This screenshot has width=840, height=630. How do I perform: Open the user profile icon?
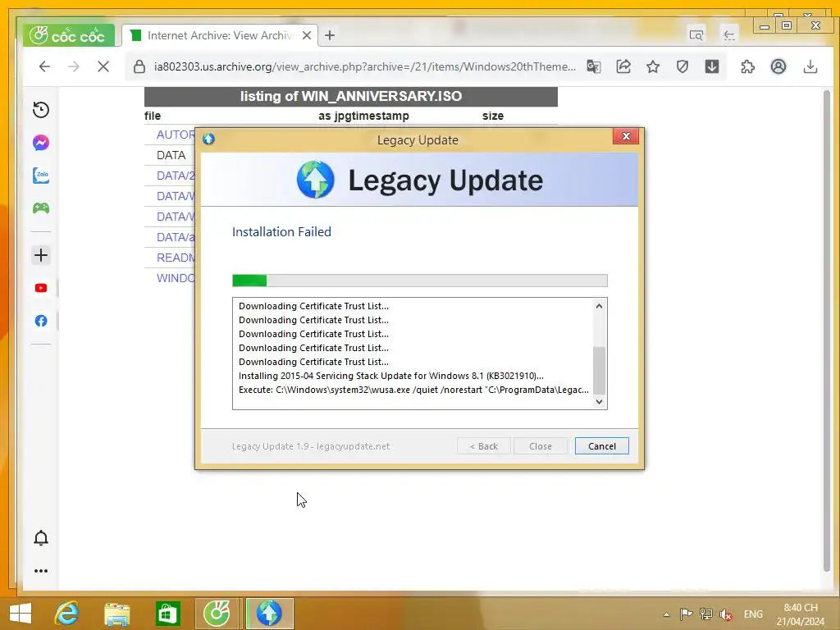tap(778, 66)
